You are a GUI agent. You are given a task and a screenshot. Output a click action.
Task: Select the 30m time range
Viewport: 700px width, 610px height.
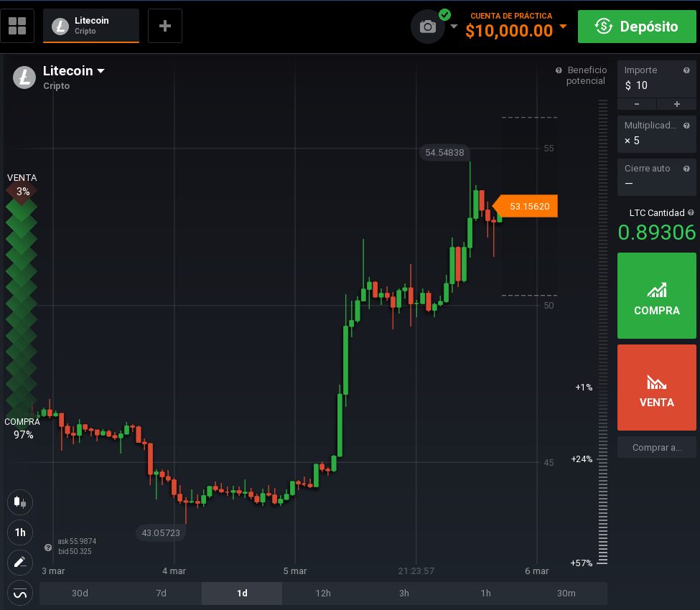566,593
